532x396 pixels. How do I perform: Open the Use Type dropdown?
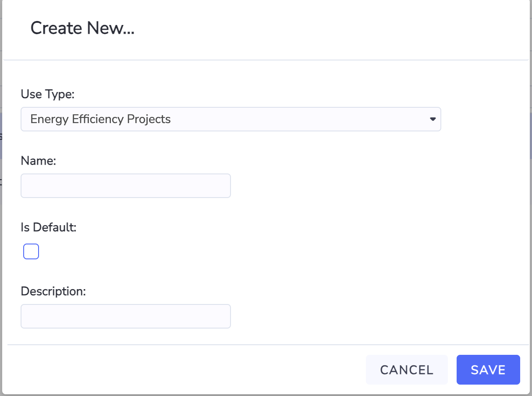tap(231, 119)
